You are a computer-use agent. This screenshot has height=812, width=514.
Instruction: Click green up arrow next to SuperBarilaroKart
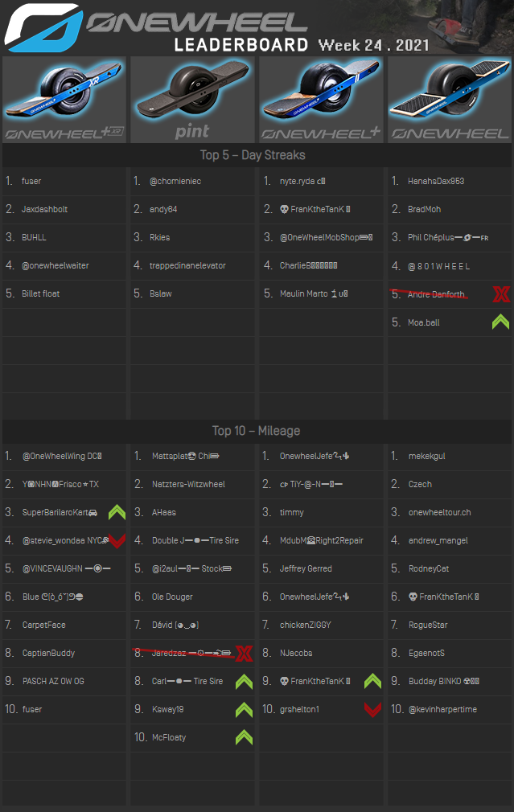tap(117, 512)
